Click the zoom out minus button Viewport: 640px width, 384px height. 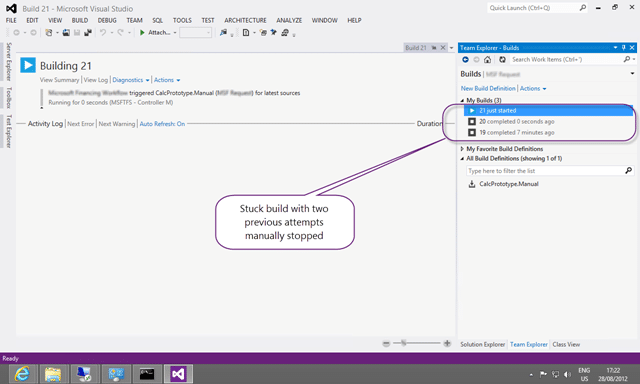pos(386,344)
